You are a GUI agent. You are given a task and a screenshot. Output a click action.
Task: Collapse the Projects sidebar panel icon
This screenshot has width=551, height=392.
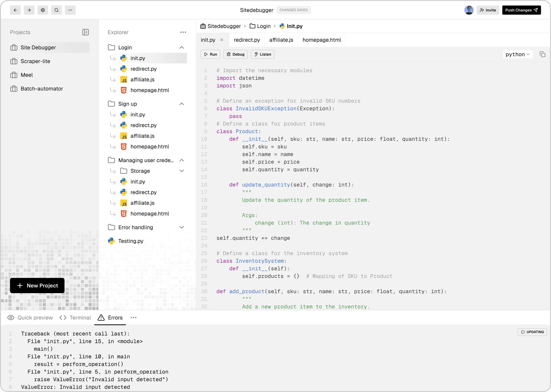86,32
